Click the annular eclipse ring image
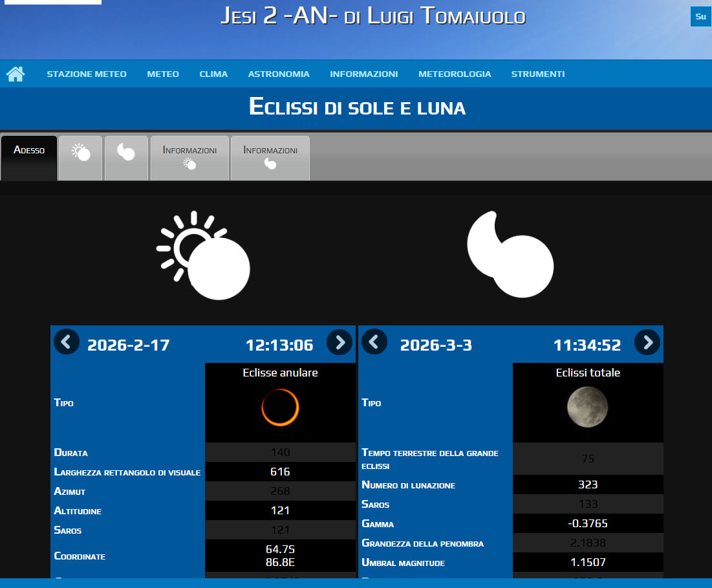The width and height of the screenshot is (712, 588). coord(280,408)
